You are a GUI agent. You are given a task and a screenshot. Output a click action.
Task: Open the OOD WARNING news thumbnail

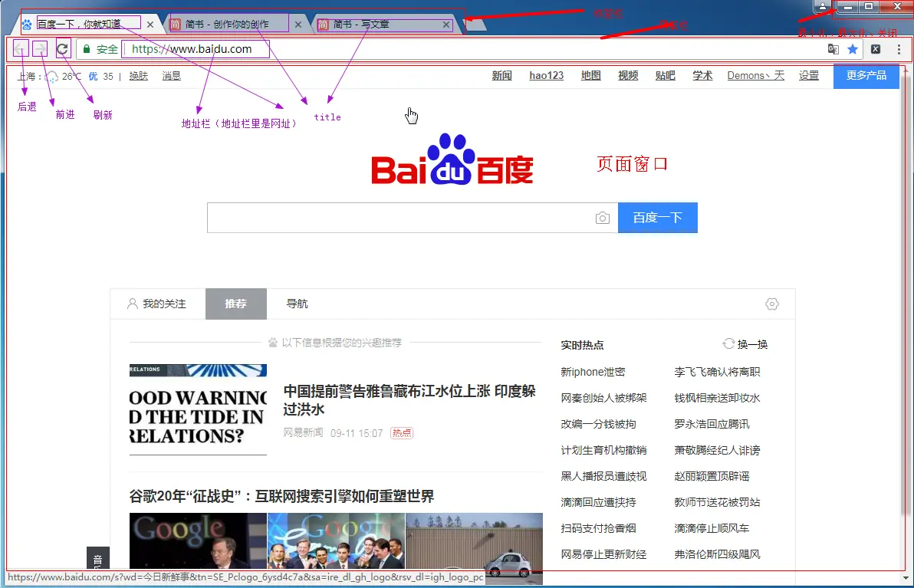click(x=198, y=409)
